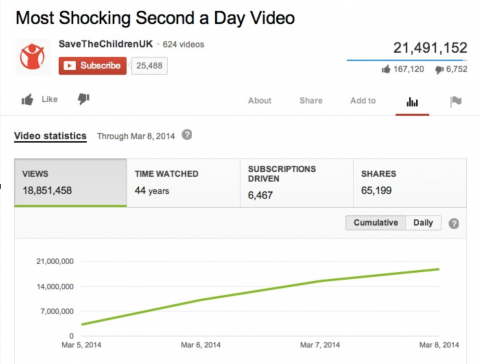Image resolution: width=480 pixels, height=364 pixels.
Task: Open the Share section
Action: click(311, 101)
